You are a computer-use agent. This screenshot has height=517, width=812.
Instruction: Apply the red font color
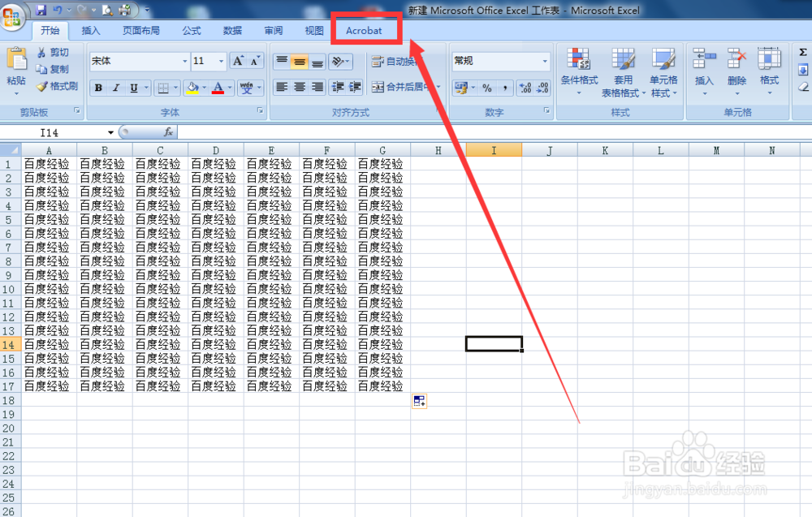pos(218,88)
